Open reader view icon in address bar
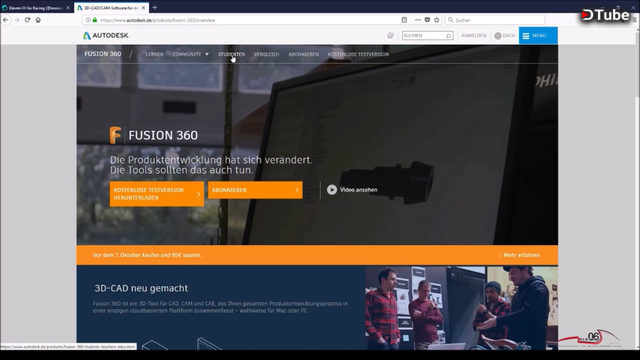The image size is (640, 360). point(404,20)
